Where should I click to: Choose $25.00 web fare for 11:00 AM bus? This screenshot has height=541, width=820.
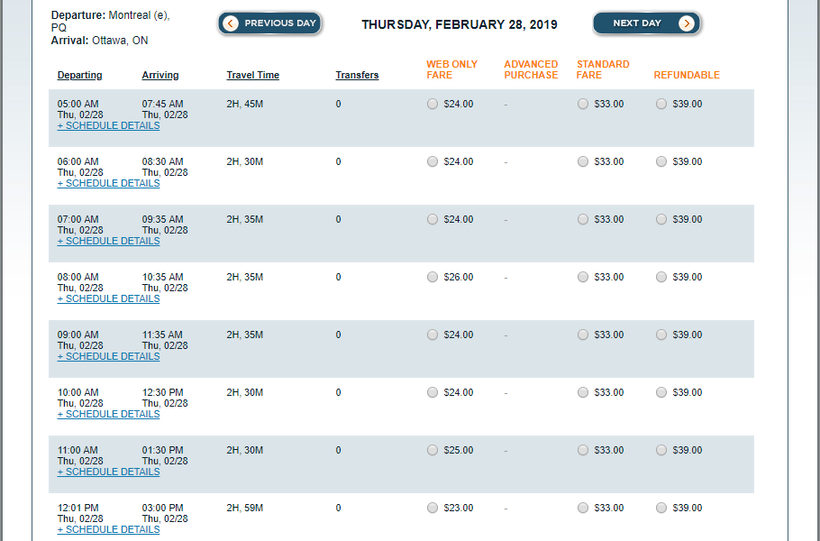pyautogui.click(x=432, y=450)
